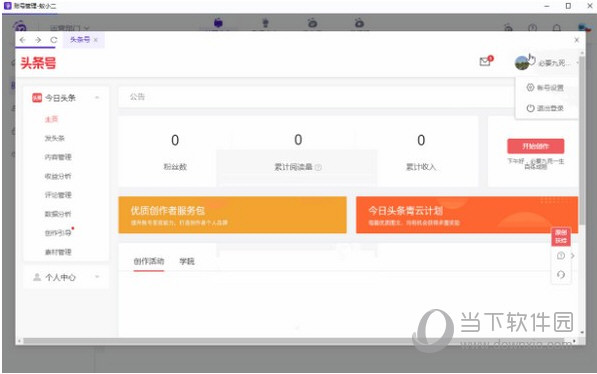Click the 头条号 red logo

coord(38,63)
